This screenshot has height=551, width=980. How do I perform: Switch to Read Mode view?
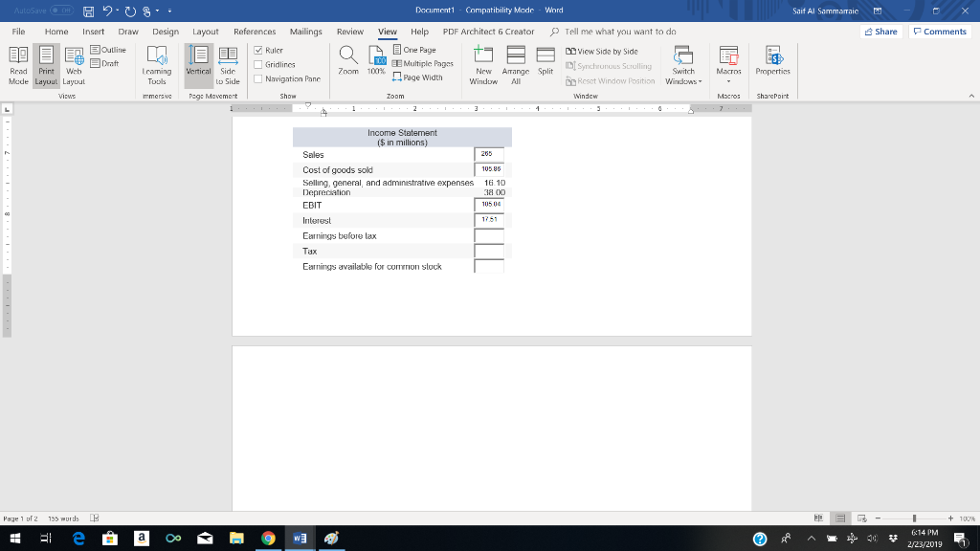tap(16, 65)
